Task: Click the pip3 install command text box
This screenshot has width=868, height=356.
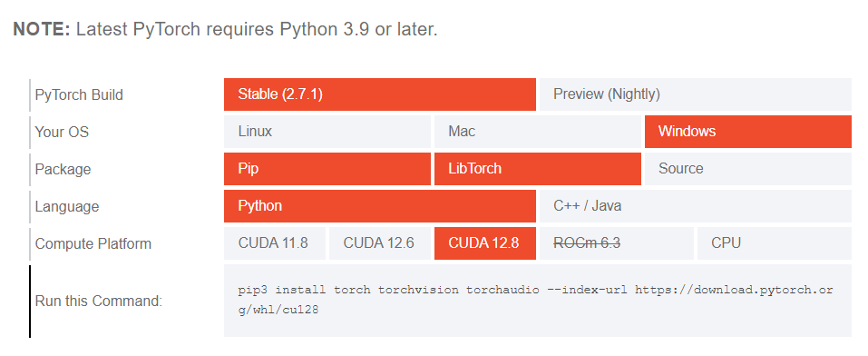Action: [538, 301]
